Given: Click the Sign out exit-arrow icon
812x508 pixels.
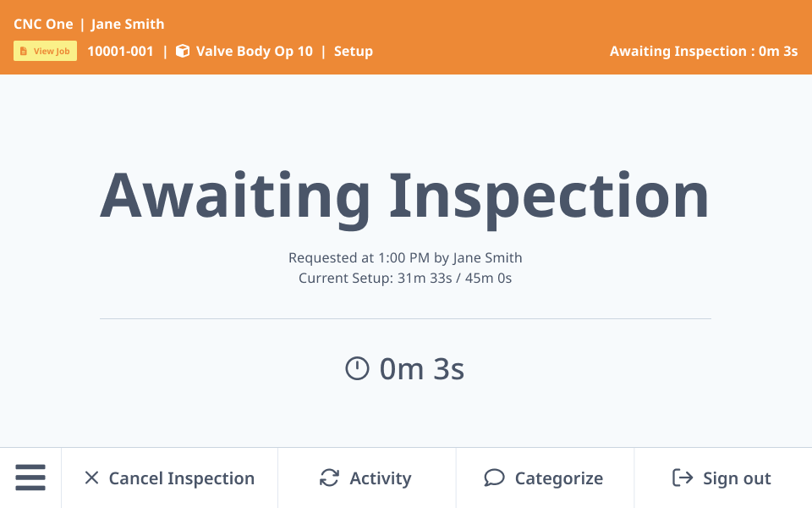Looking at the screenshot, I should pos(682,478).
